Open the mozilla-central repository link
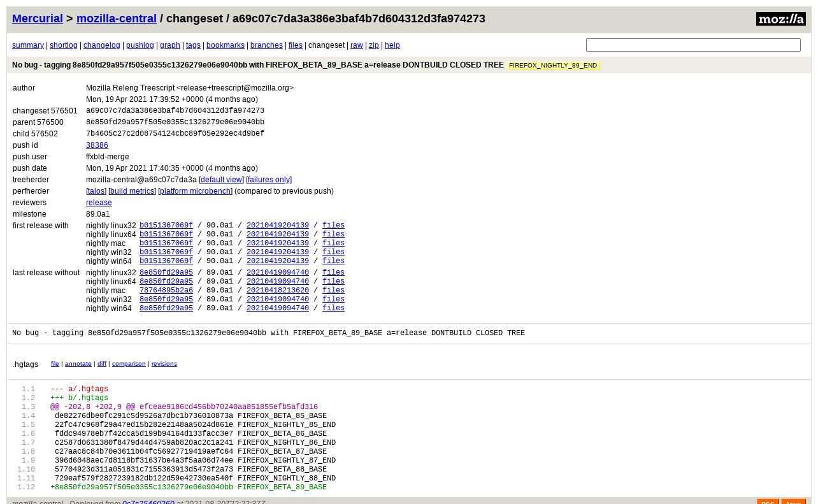This screenshot has width=818, height=504. [x=117, y=18]
